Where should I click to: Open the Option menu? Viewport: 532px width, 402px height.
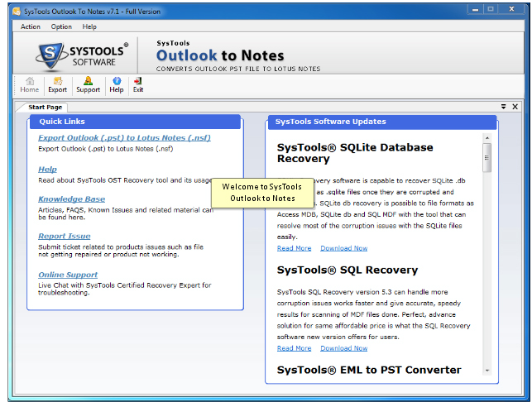[x=61, y=26]
